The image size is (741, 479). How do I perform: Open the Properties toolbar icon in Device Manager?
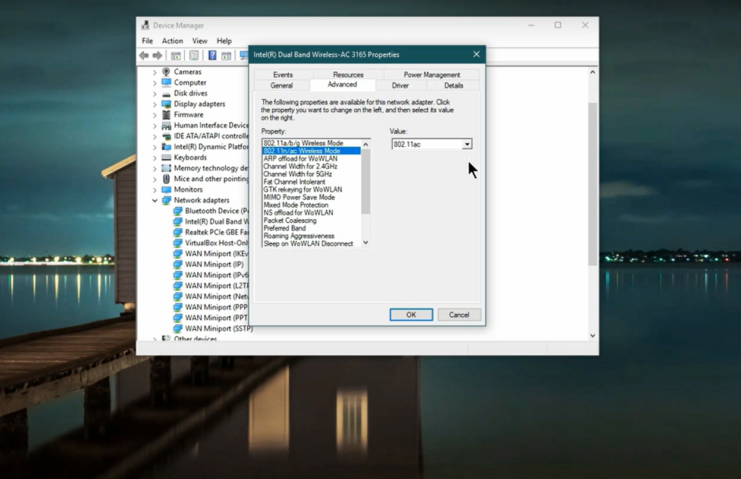coord(194,56)
